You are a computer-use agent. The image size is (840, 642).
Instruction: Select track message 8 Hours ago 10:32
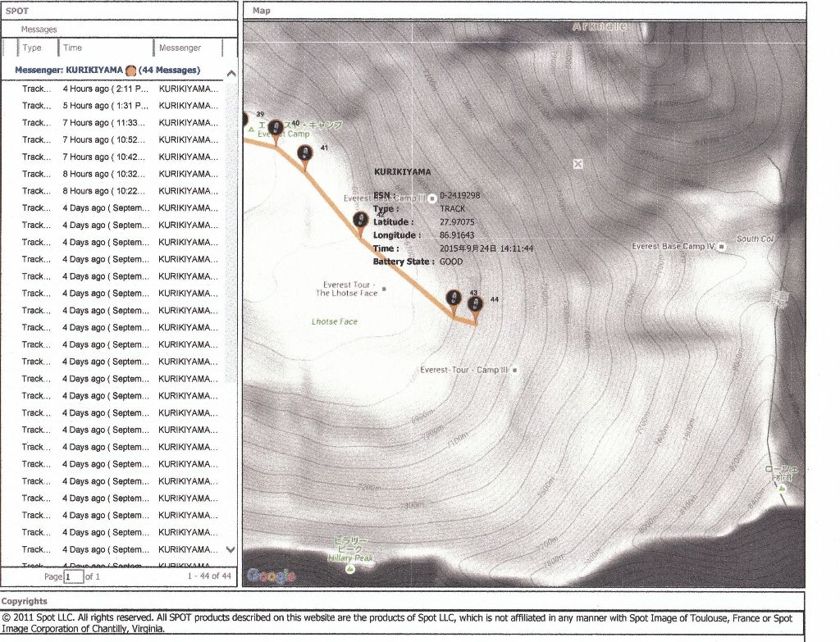point(120,174)
